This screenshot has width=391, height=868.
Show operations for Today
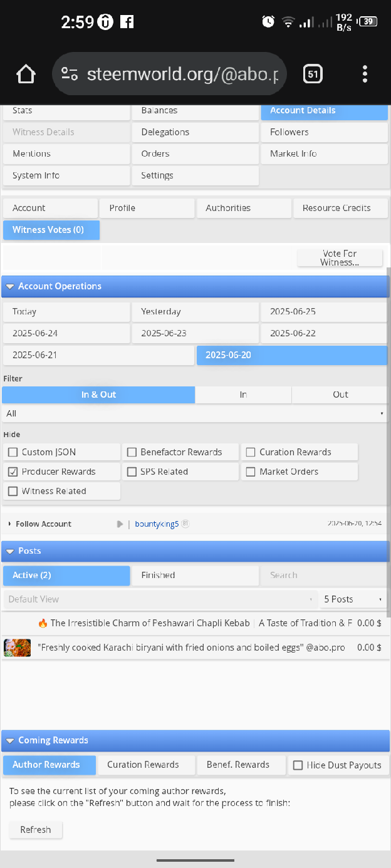pos(66,312)
